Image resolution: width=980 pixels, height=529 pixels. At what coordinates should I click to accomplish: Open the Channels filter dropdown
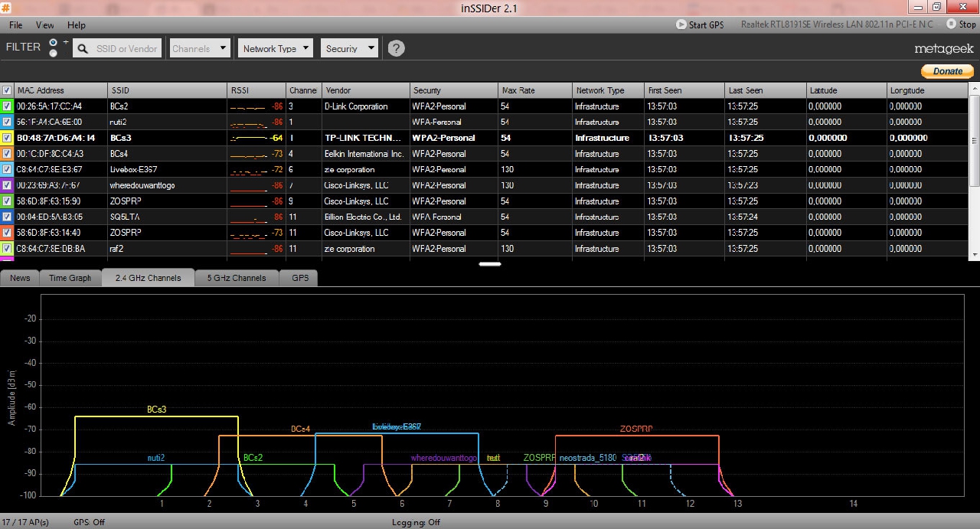[200, 48]
